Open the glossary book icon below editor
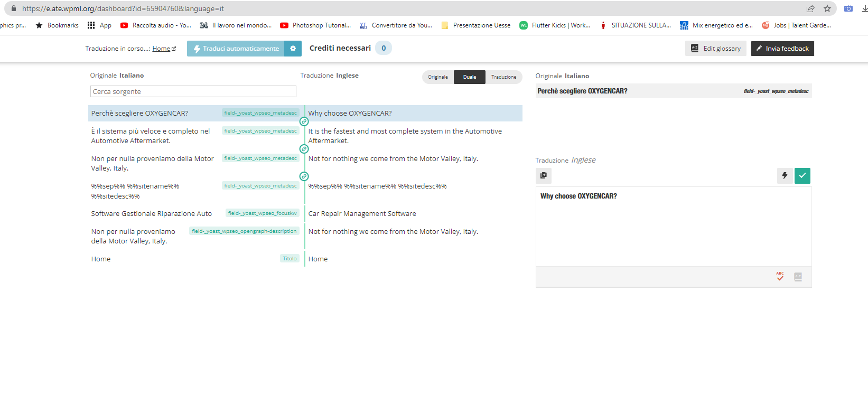 (x=798, y=277)
